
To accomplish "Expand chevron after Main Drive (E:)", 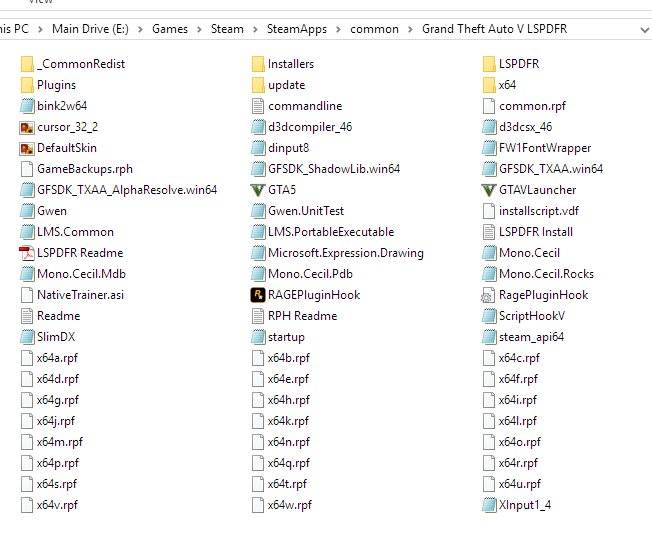I will pos(141,30).
